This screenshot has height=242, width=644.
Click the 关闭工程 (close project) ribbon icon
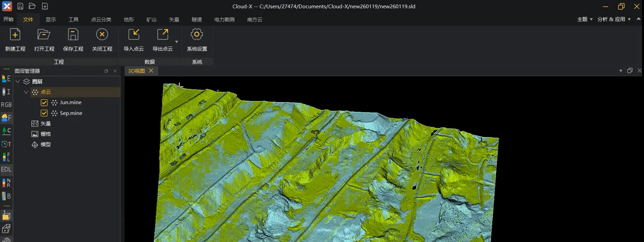[102, 35]
